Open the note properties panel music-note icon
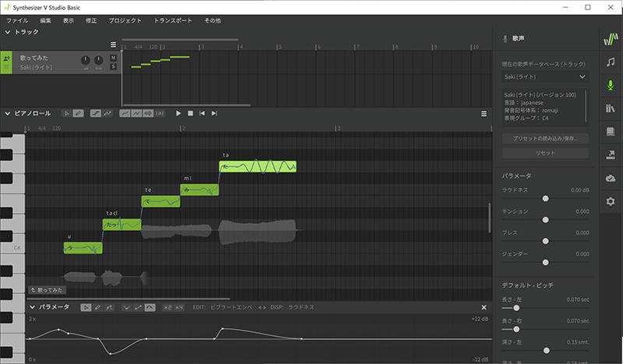Viewport: 623px width, 364px height. [x=611, y=62]
